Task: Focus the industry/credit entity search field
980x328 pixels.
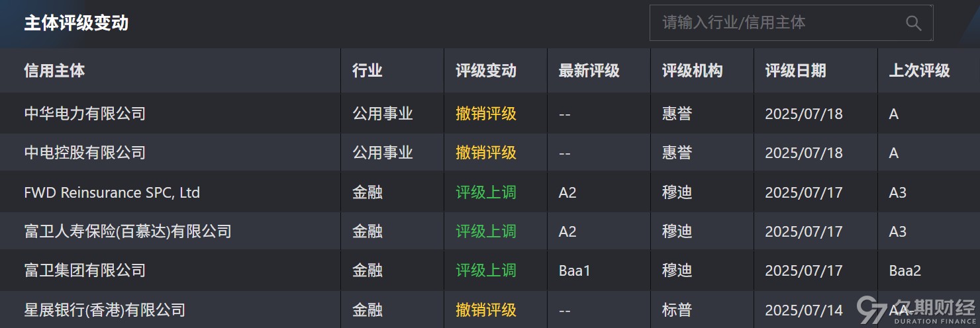Action: pos(791,23)
